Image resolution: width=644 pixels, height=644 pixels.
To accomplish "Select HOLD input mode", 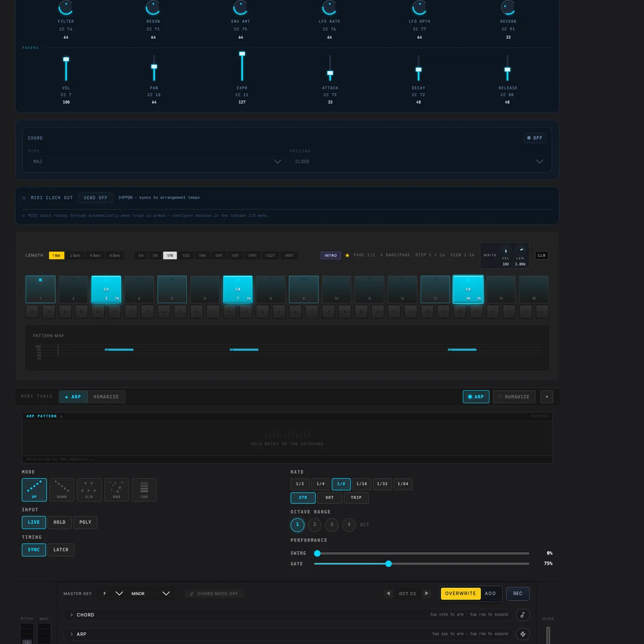I will (60, 522).
